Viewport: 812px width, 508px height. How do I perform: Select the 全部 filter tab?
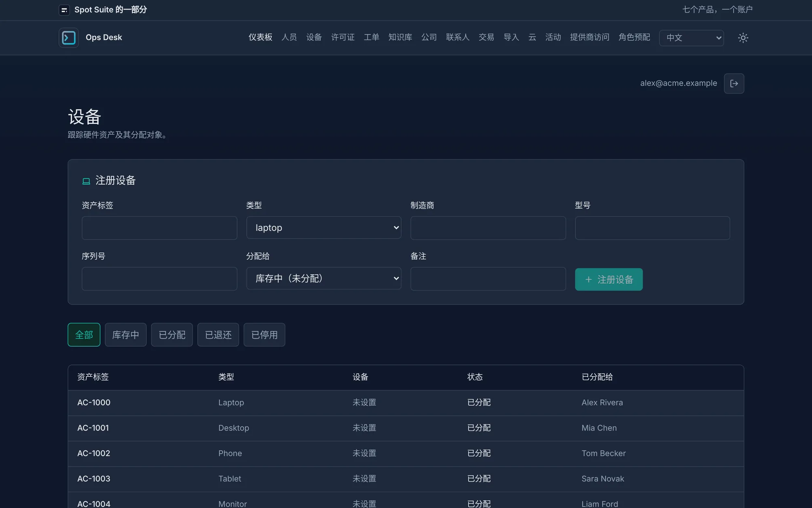(x=84, y=335)
